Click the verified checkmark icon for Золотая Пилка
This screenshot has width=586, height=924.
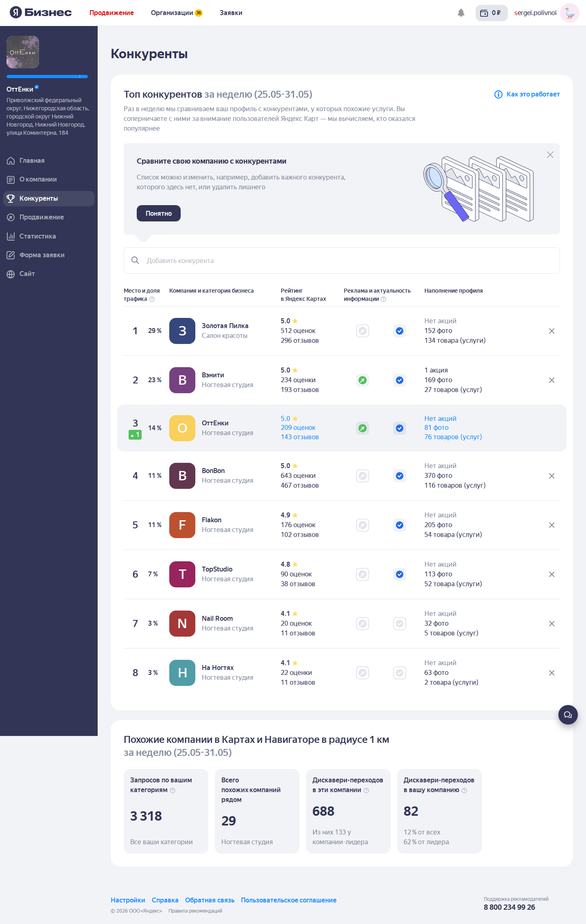coord(400,331)
